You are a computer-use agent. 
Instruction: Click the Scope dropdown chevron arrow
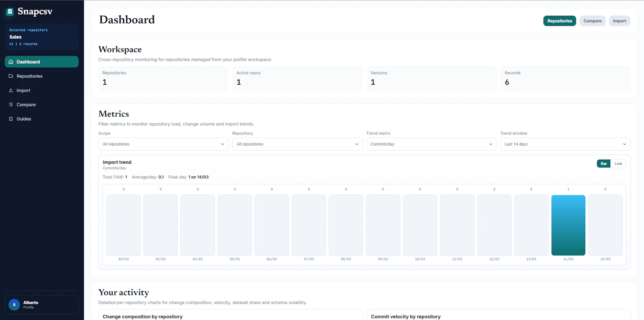coord(223,144)
